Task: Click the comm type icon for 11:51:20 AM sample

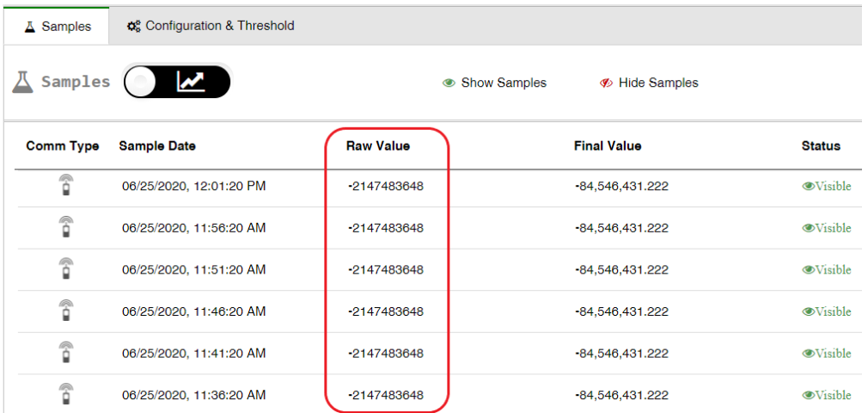Action: coord(66,268)
